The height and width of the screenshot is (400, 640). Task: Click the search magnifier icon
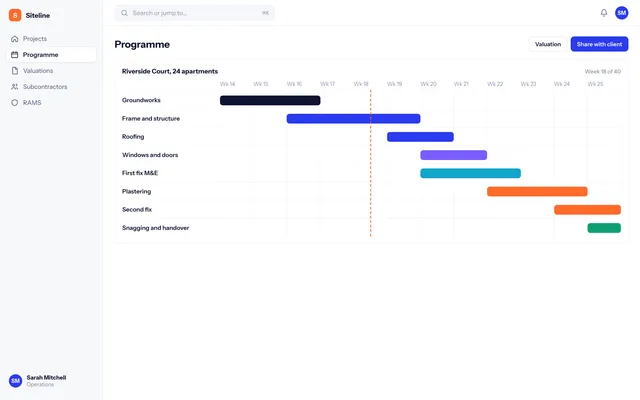(x=124, y=13)
